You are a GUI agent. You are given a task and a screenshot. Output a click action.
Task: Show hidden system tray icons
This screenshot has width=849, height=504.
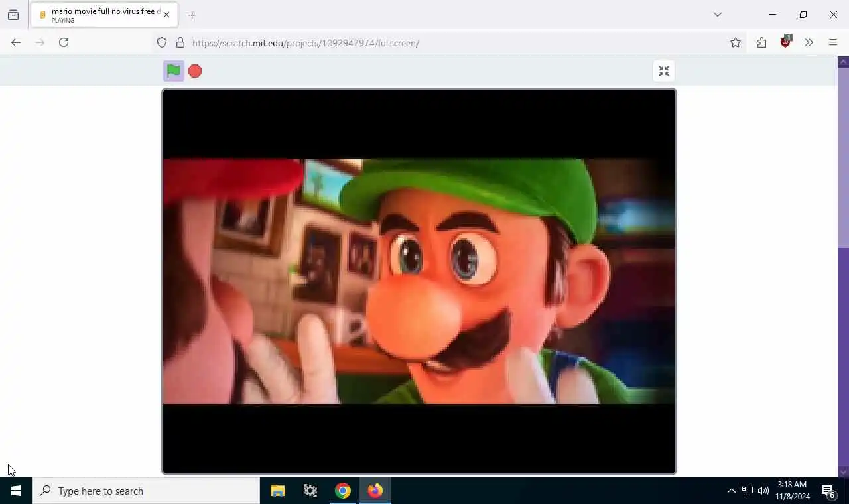coord(731,491)
